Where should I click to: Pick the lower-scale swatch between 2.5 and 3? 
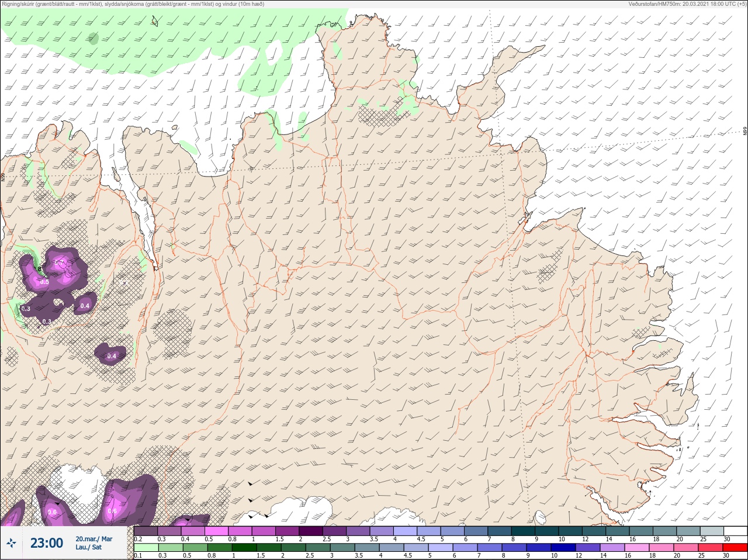click(318, 547)
